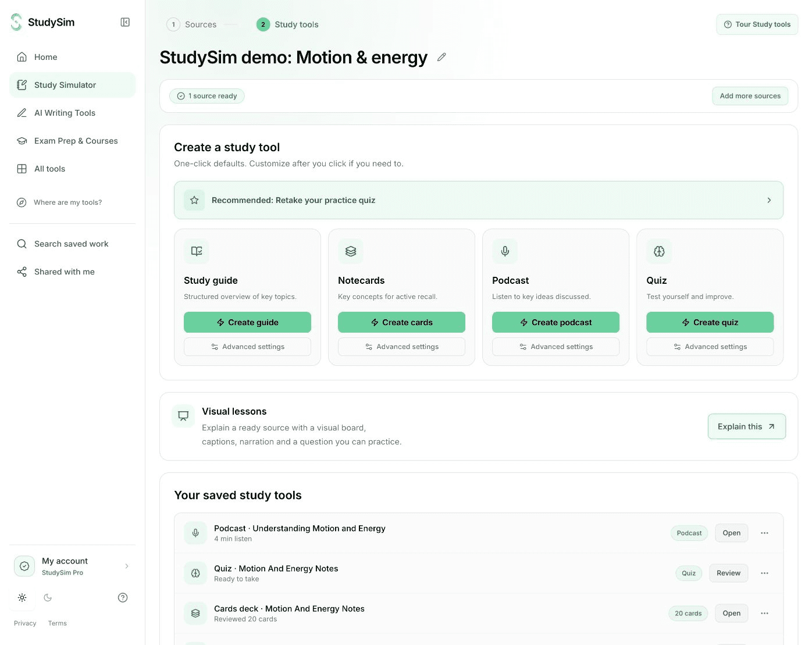Click the Notecards stack icon
This screenshot has width=812, height=645.
click(351, 251)
